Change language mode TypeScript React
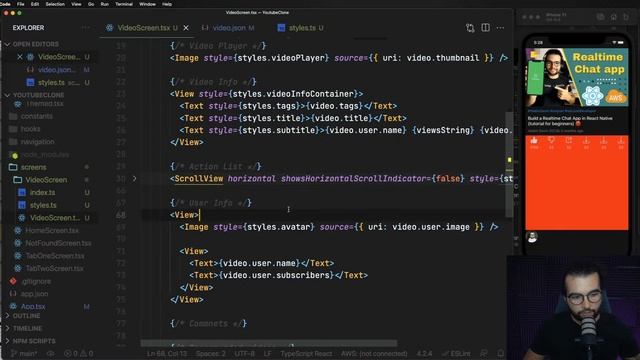 (306, 353)
